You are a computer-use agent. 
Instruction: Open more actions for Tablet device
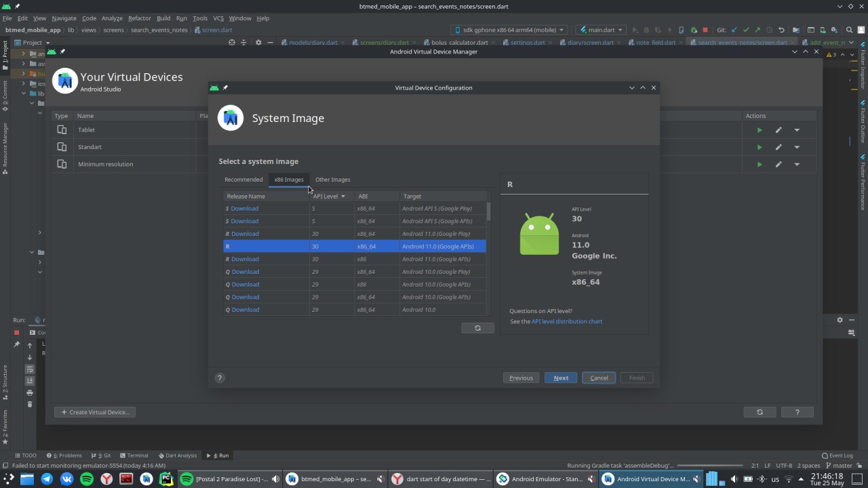pos(797,130)
